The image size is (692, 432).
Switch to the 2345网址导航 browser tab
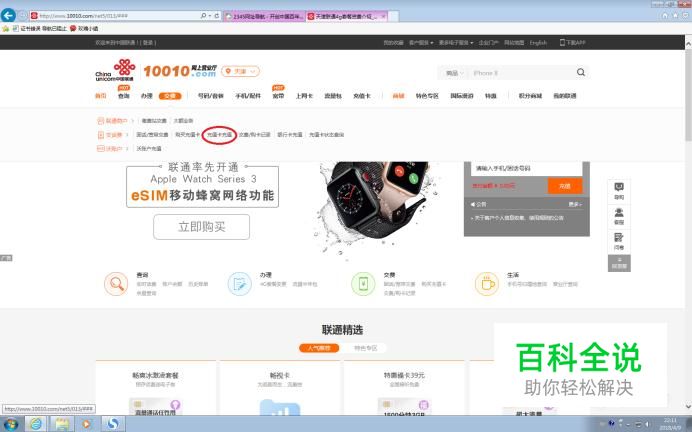coord(264,16)
